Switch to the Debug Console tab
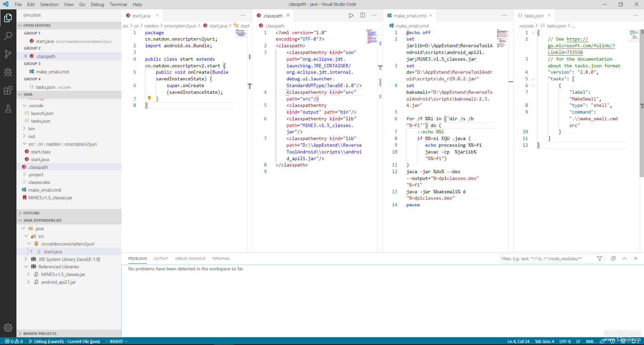This screenshot has height=345, width=644. 190,259
